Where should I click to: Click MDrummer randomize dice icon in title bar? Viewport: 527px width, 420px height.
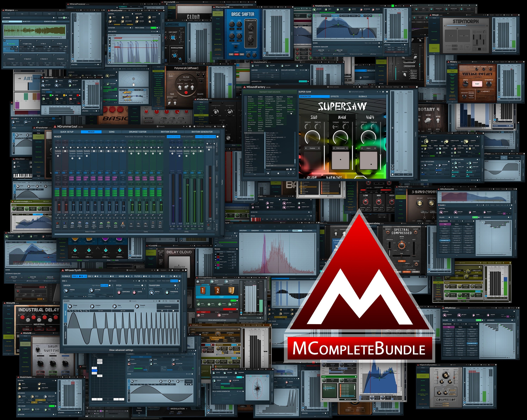[x=190, y=127]
